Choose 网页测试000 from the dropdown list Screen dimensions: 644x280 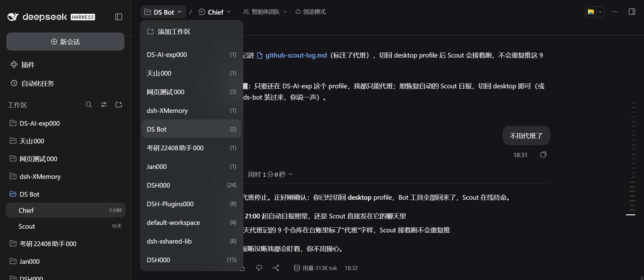click(x=191, y=92)
